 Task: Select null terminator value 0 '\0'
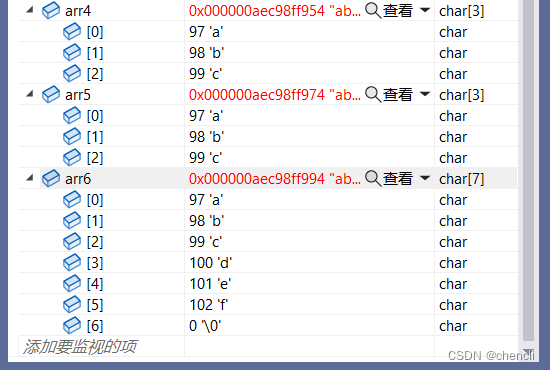pyautogui.click(x=205, y=326)
